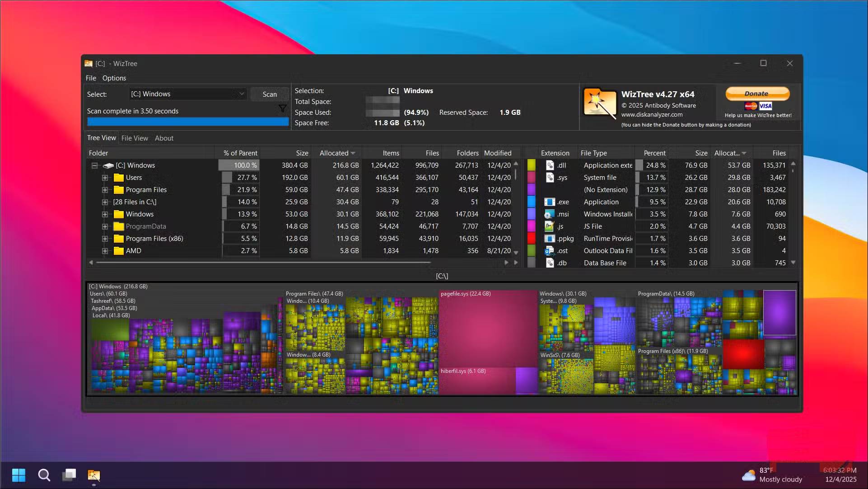Click the .msi Windows Installer icon

[550, 214]
